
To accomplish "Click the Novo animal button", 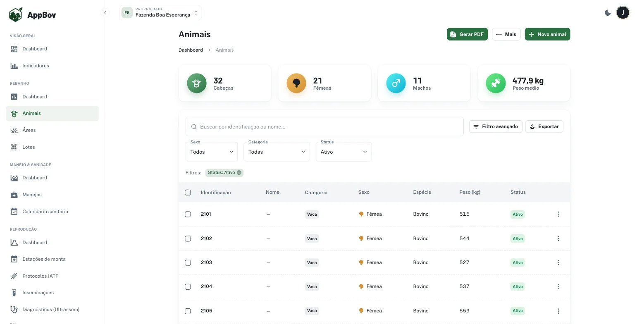I will (547, 34).
